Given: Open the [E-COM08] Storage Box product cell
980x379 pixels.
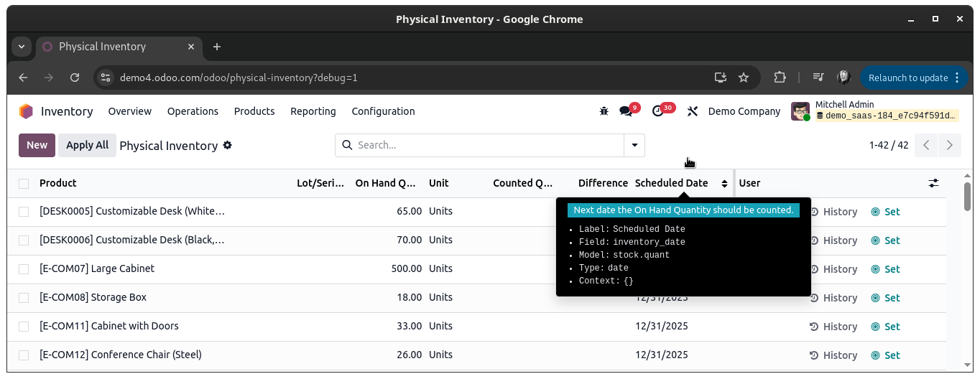Looking at the screenshot, I should tap(93, 297).
